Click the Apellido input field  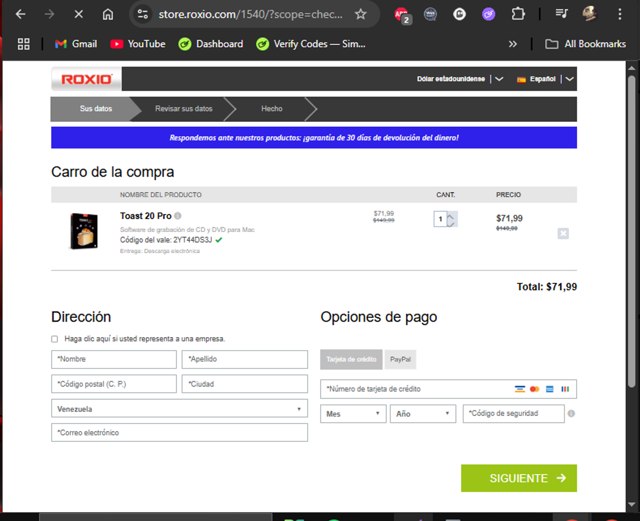(x=244, y=359)
